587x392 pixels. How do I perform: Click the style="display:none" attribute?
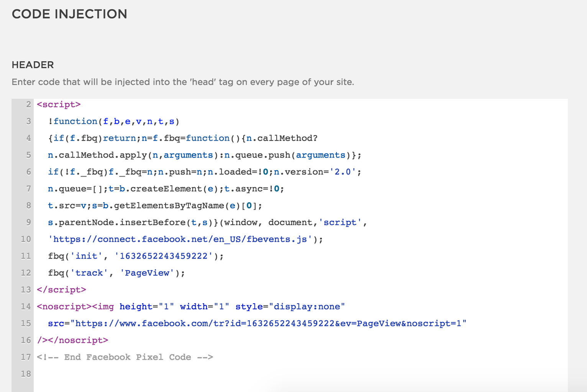[290, 307]
